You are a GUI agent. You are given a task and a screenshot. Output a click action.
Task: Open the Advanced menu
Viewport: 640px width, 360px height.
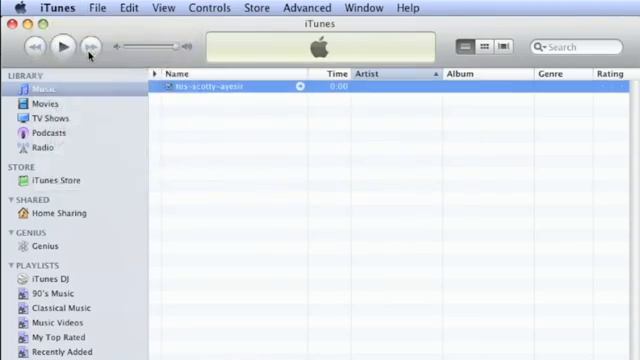[307, 8]
